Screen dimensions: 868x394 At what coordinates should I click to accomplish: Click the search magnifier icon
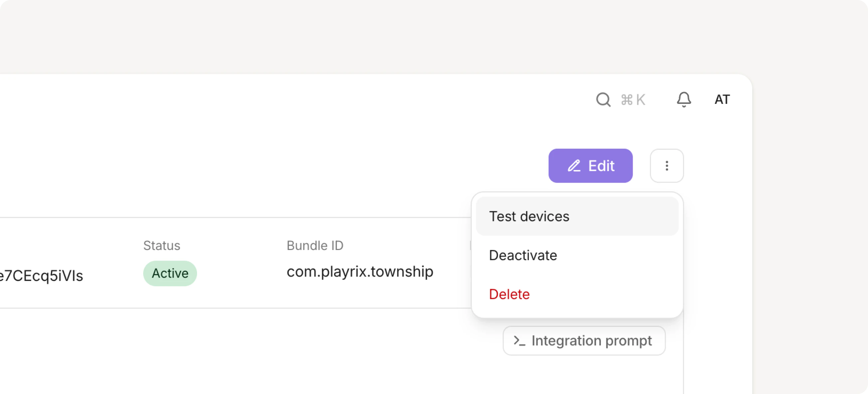tap(603, 100)
